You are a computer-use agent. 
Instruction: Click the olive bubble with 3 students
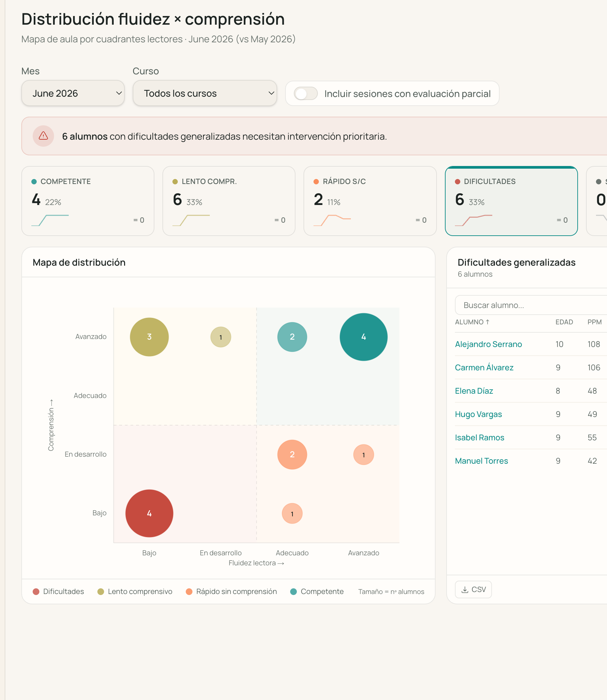pyautogui.click(x=149, y=337)
